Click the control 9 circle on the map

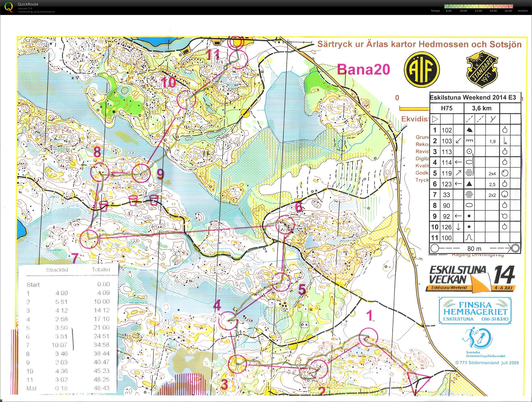[x=142, y=173]
